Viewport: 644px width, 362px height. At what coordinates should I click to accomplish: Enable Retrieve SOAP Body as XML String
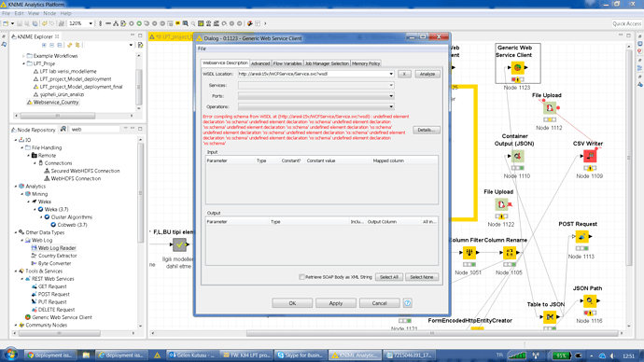click(301, 277)
